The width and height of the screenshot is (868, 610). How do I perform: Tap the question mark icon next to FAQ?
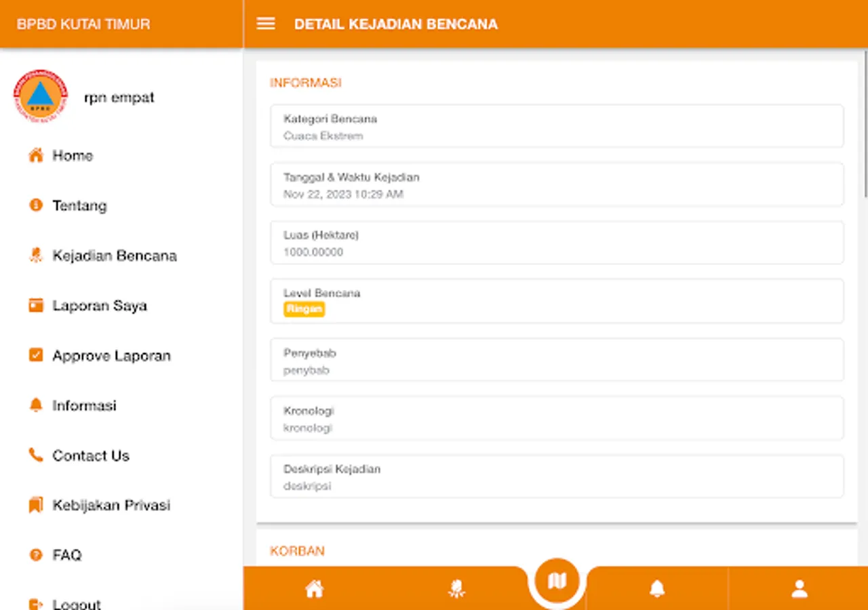coord(35,554)
